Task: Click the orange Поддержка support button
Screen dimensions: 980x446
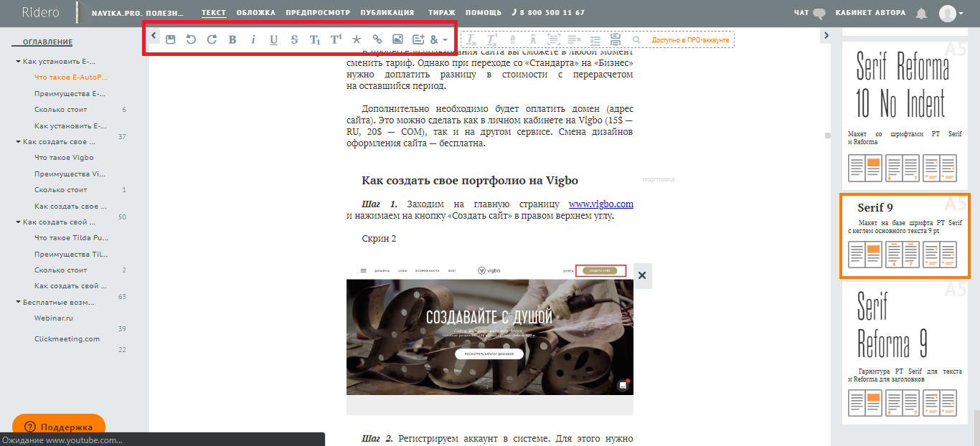Action: pos(59,427)
